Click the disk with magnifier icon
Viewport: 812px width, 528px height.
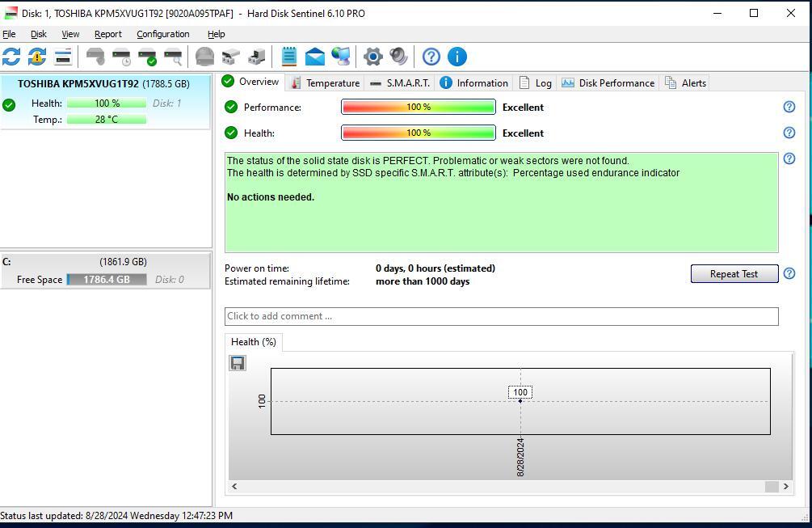point(173,57)
